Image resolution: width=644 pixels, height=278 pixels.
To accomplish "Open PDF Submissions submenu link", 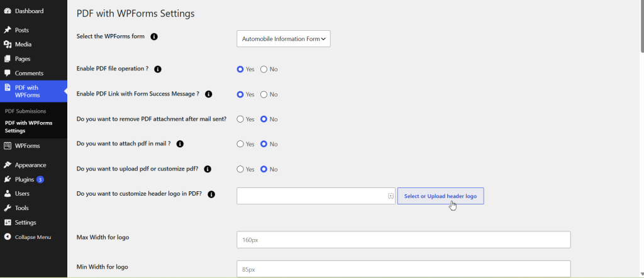I will pos(25,111).
